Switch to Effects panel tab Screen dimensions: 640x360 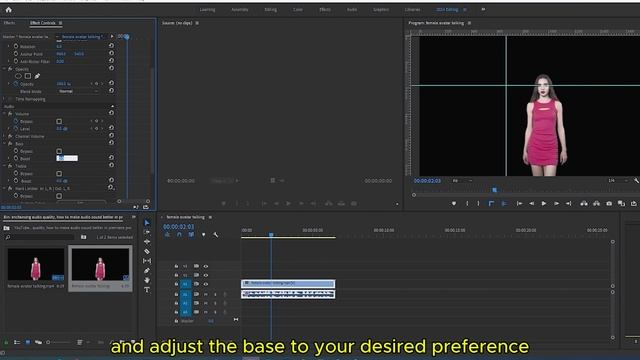click(x=9, y=23)
